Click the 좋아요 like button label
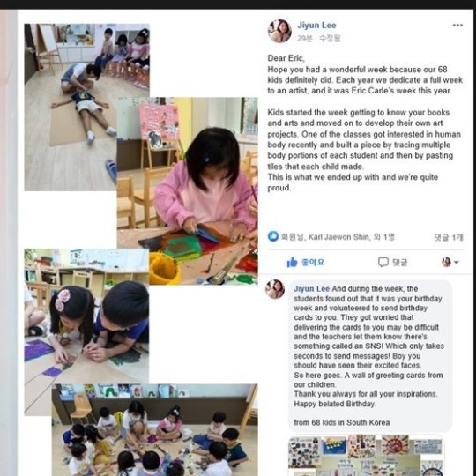The width and height of the screenshot is (476, 476). pyautogui.click(x=313, y=262)
